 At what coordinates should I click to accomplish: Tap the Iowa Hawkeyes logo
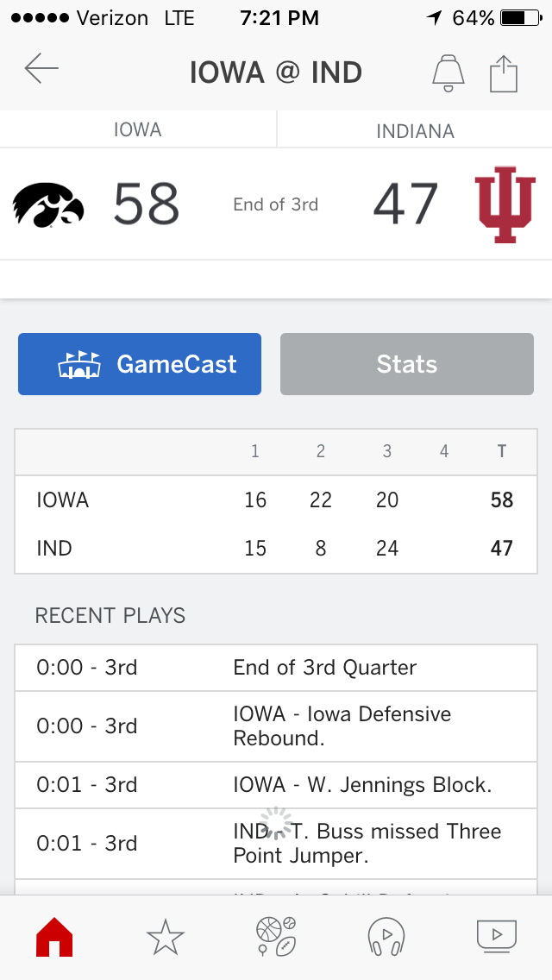coord(48,205)
